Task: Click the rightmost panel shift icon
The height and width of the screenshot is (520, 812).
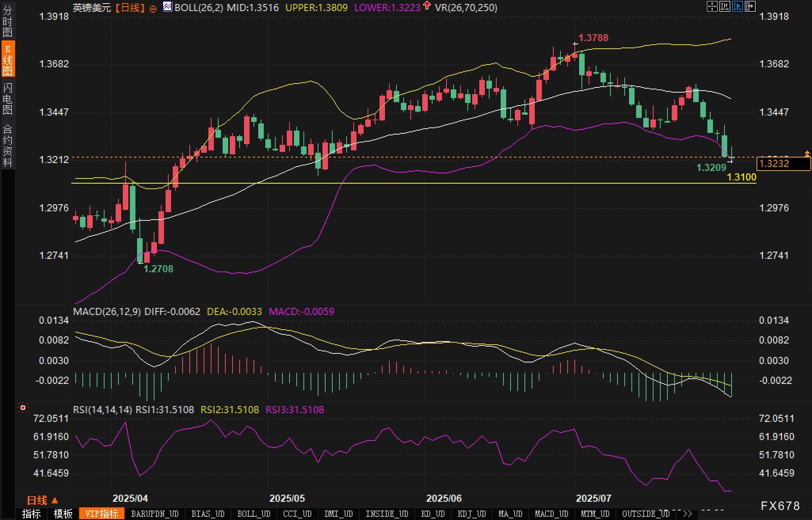Action: (x=750, y=6)
